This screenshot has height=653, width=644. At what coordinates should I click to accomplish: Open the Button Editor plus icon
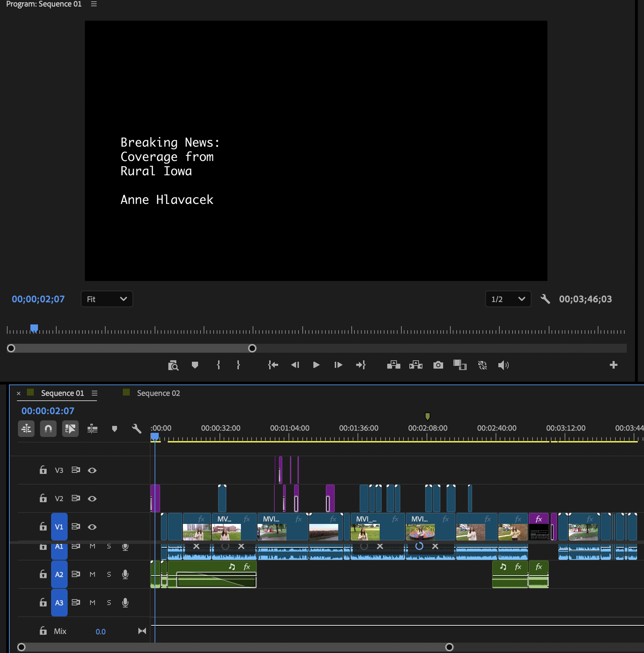[613, 365]
